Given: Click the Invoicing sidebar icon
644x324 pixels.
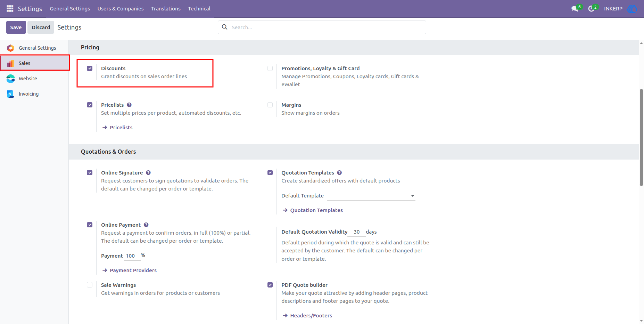Looking at the screenshot, I should [x=10, y=94].
